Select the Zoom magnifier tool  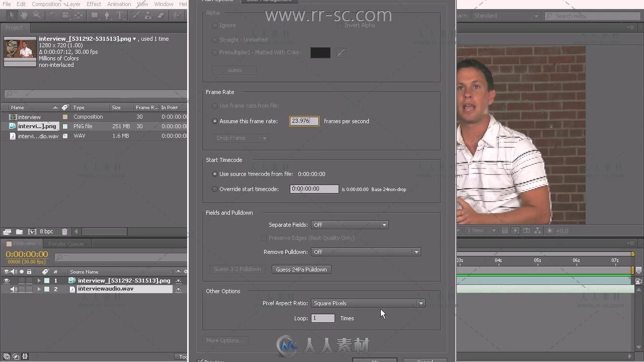pyautogui.click(x=37, y=15)
